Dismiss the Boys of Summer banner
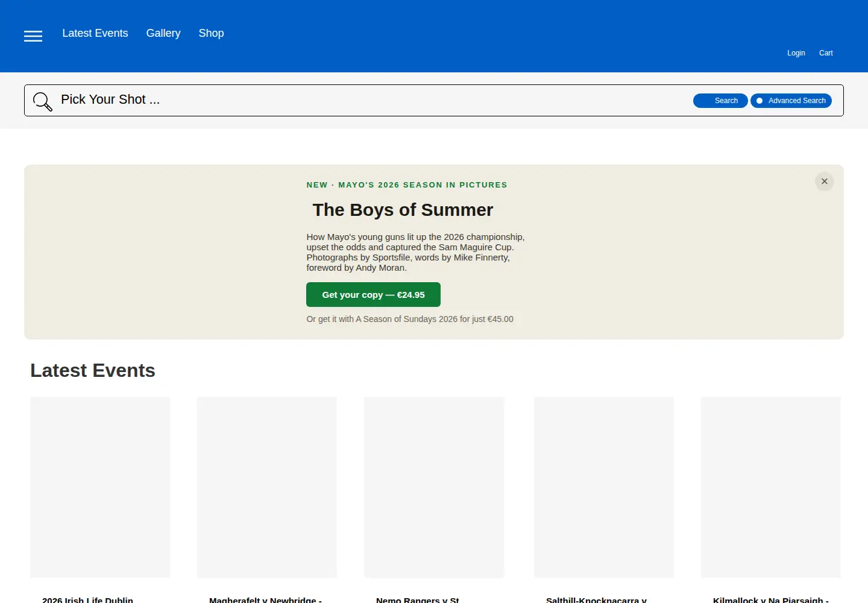868x603 pixels. pyautogui.click(x=825, y=182)
